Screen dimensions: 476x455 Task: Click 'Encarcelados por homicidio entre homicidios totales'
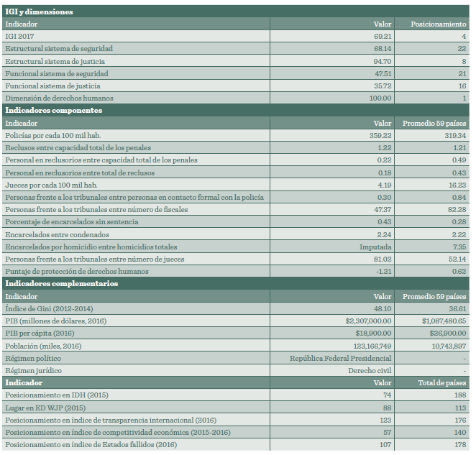[91, 247]
